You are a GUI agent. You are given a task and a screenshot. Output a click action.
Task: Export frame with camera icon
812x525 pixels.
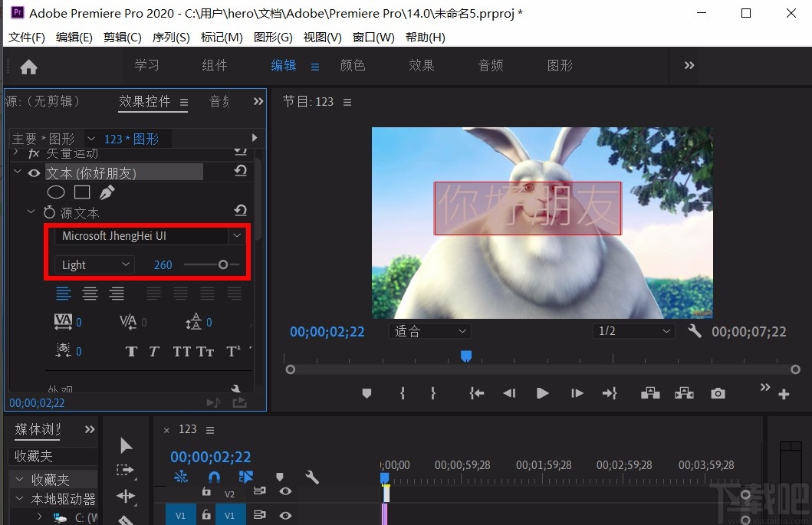tap(718, 393)
